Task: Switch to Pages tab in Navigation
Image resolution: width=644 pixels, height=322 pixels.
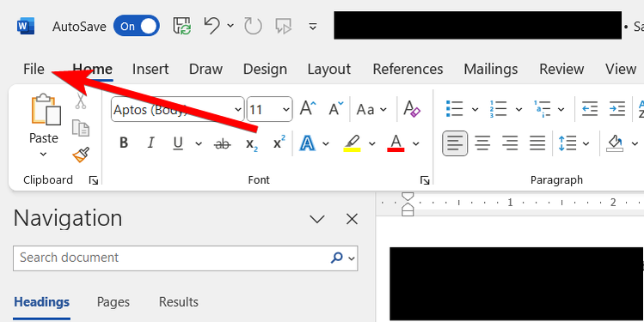Action: pyautogui.click(x=113, y=302)
